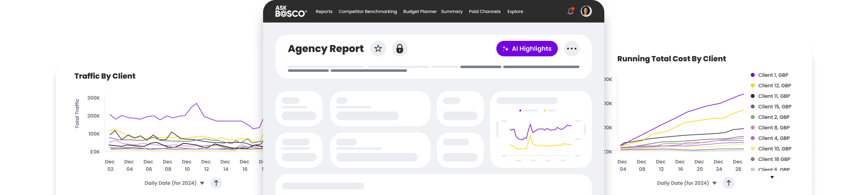Toggle Client 1, GBP legend series
Viewport: 868px width, 195px height.
(773, 75)
